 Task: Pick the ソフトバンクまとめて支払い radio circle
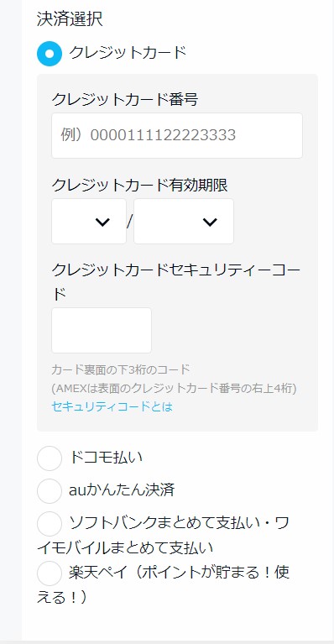pyautogui.click(x=50, y=524)
